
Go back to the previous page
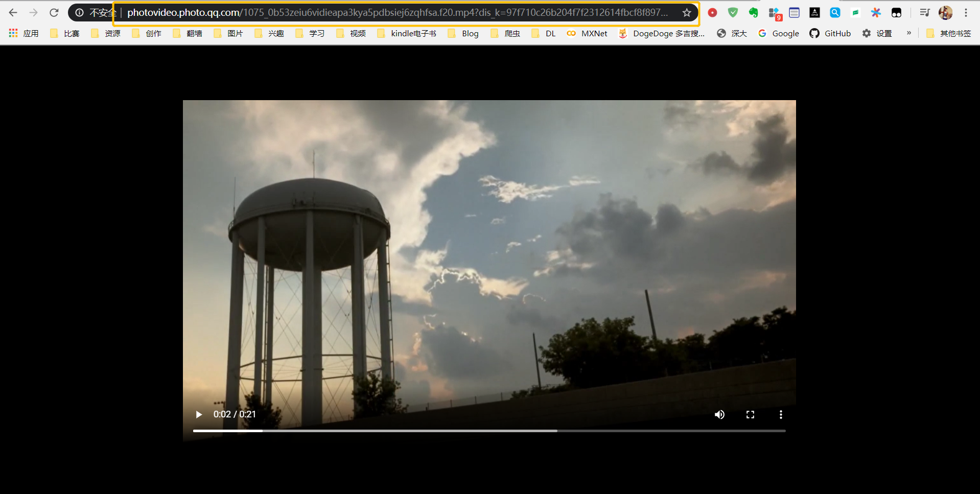(x=13, y=13)
